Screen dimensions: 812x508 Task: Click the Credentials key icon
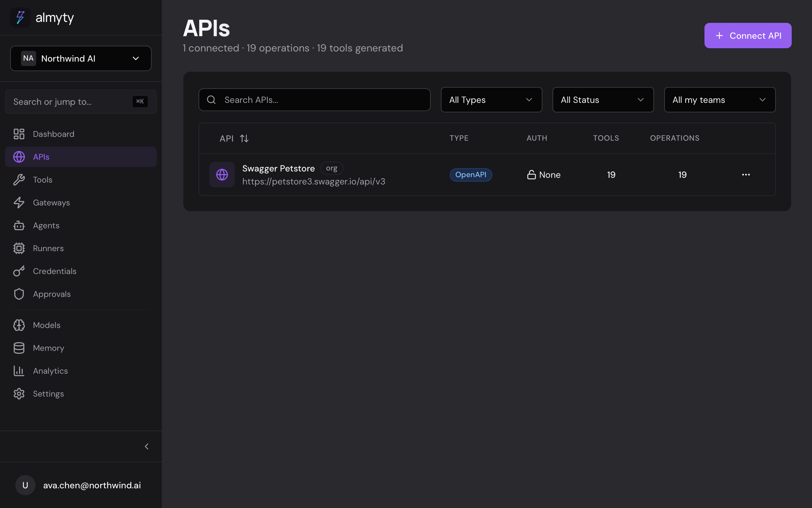(x=19, y=271)
